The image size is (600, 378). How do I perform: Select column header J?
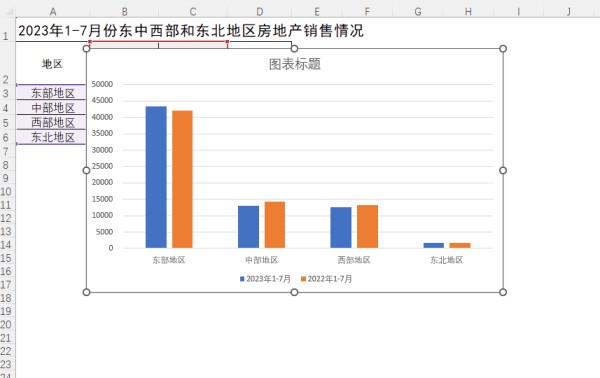[569, 11]
